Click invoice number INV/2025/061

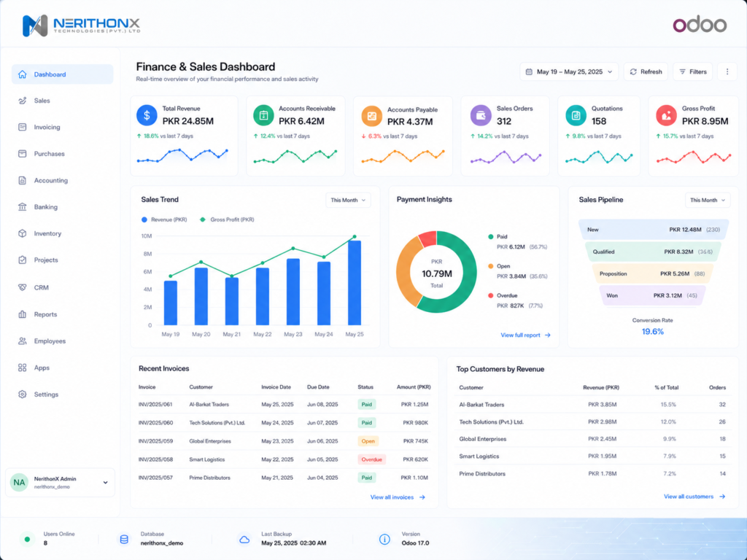(x=155, y=404)
